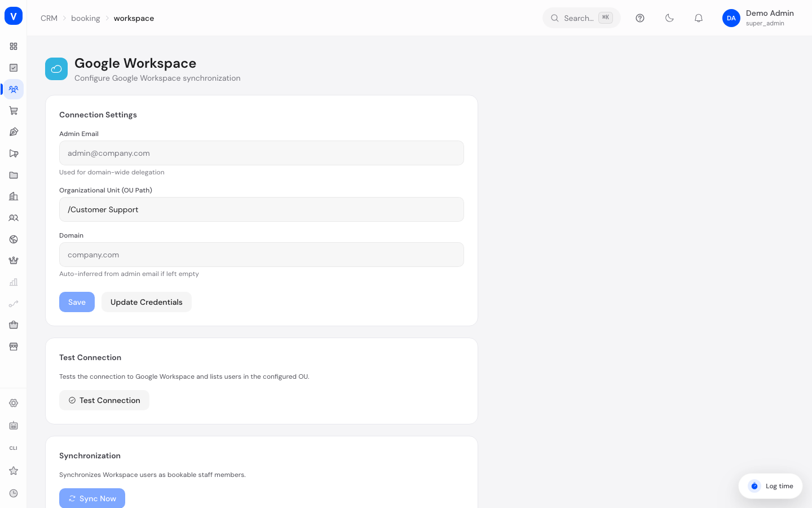Click the 'Domain' field label
812x508 pixels.
[x=71, y=235]
